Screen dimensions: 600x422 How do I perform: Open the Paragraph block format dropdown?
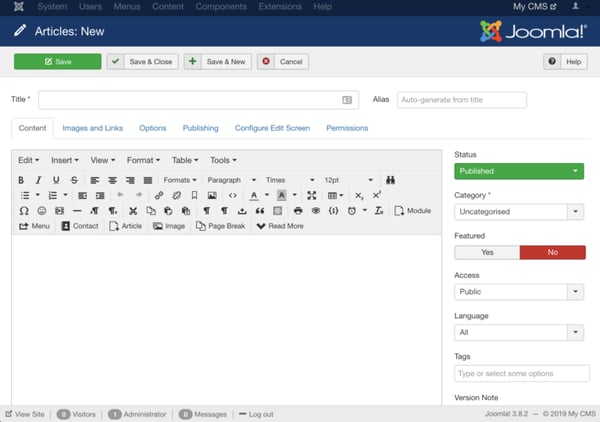pyautogui.click(x=232, y=180)
